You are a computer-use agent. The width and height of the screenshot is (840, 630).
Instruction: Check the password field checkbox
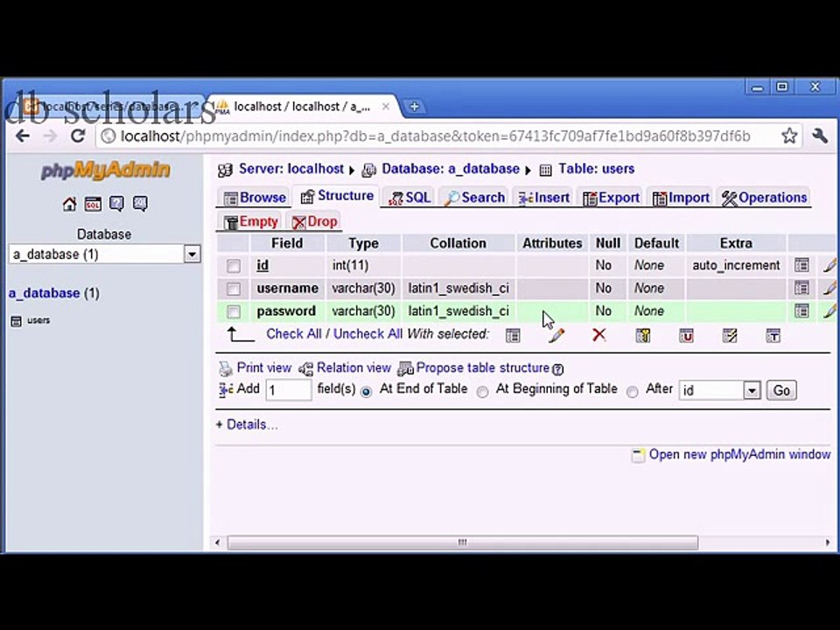coord(233,311)
